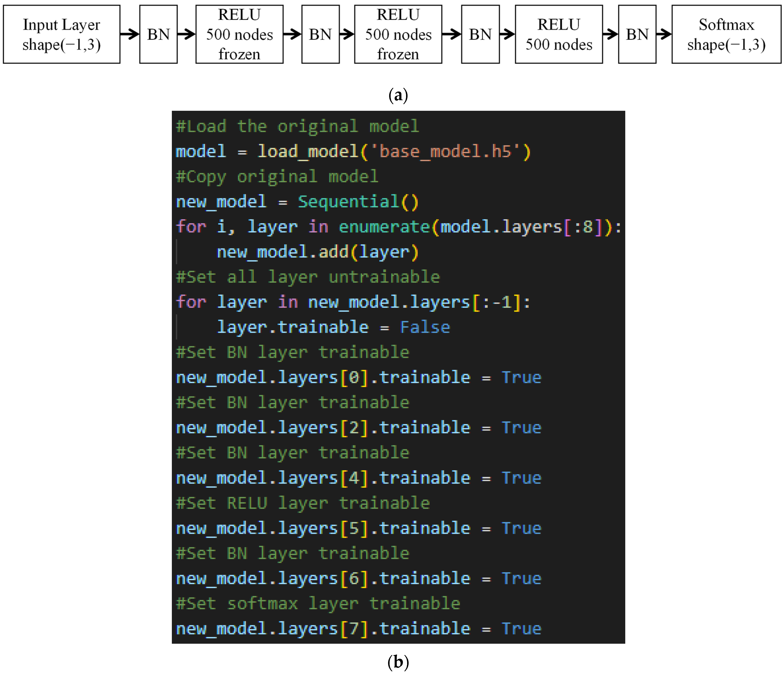Click the new_model.layers[0].trainable line
Viewport: 784px width, 675px height.
coord(358,378)
